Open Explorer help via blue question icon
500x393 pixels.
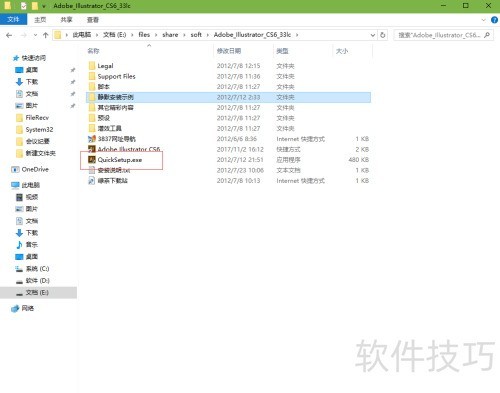[x=494, y=20]
